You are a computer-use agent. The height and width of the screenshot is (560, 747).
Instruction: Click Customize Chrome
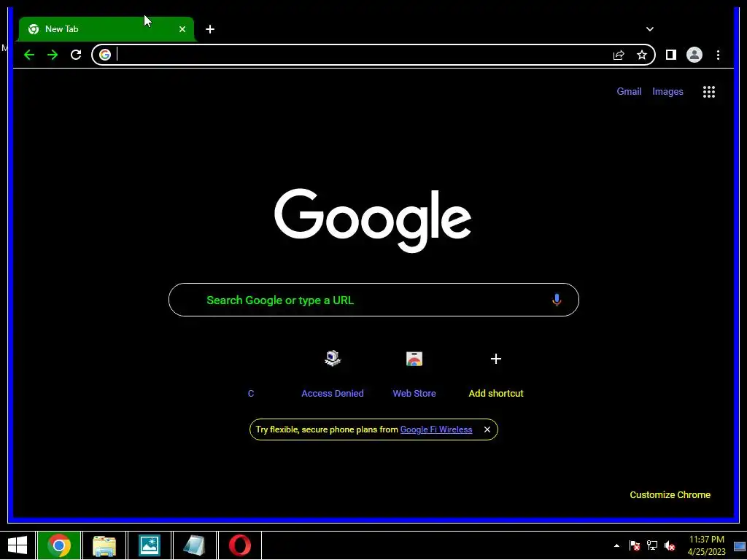tap(670, 495)
